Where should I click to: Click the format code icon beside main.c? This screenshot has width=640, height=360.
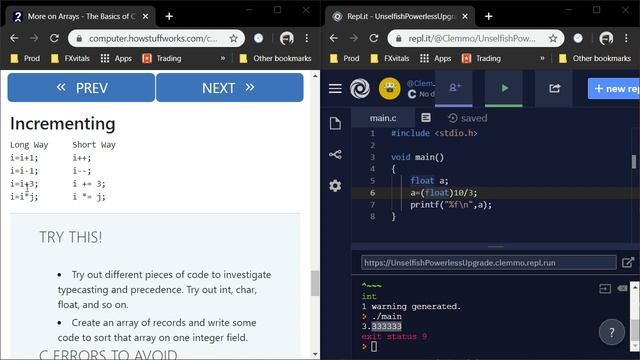[x=426, y=118]
